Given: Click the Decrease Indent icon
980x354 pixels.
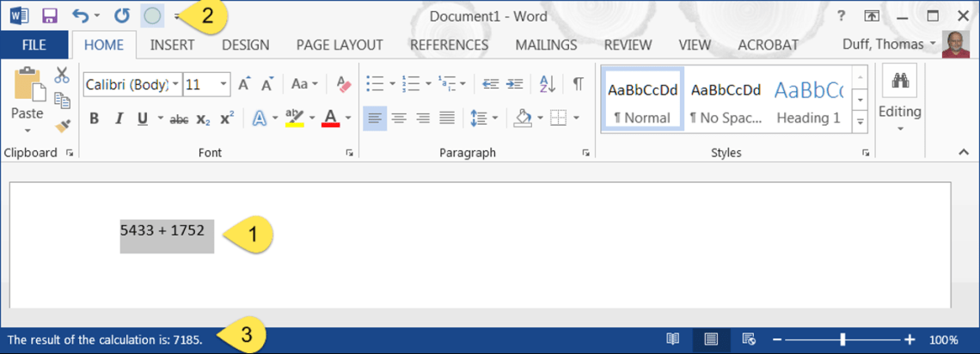Looking at the screenshot, I should [491, 83].
